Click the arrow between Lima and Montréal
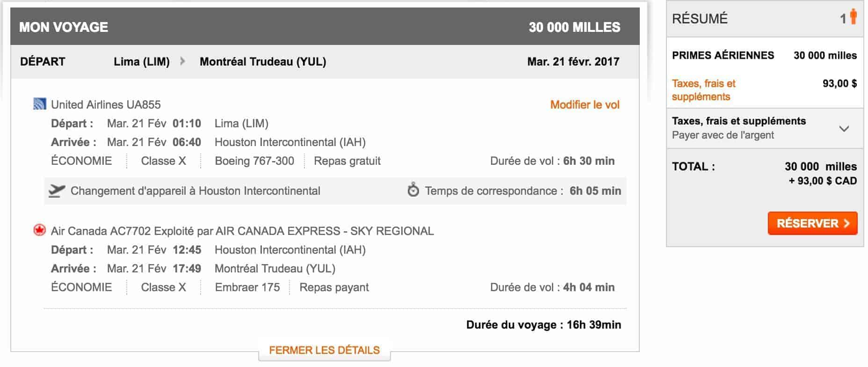 pos(182,61)
